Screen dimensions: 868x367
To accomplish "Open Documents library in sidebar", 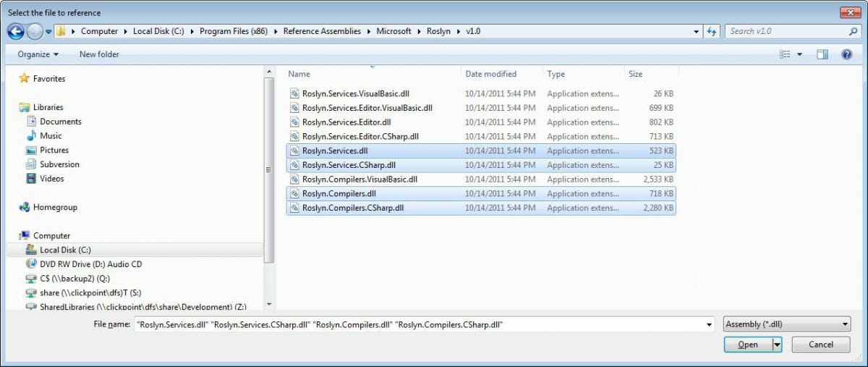I will [61, 122].
